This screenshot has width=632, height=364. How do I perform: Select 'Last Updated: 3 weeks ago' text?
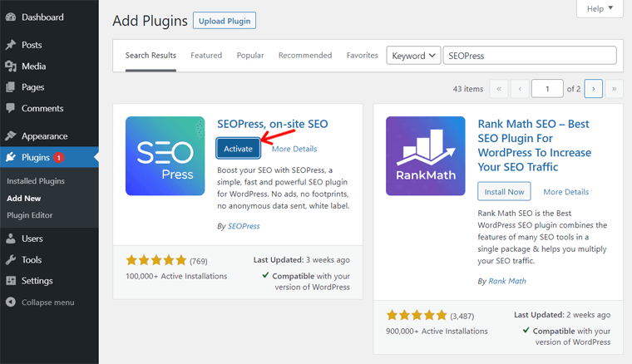tap(302, 260)
